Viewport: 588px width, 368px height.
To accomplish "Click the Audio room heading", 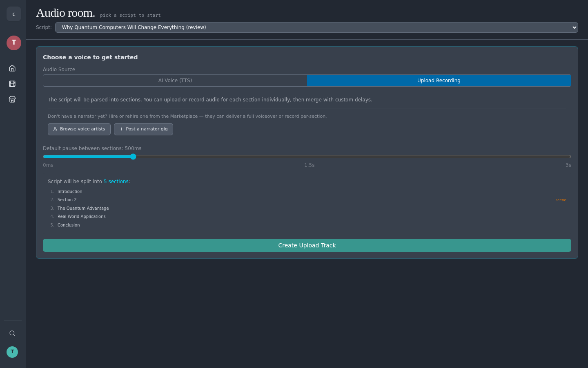I will coord(65,13).
